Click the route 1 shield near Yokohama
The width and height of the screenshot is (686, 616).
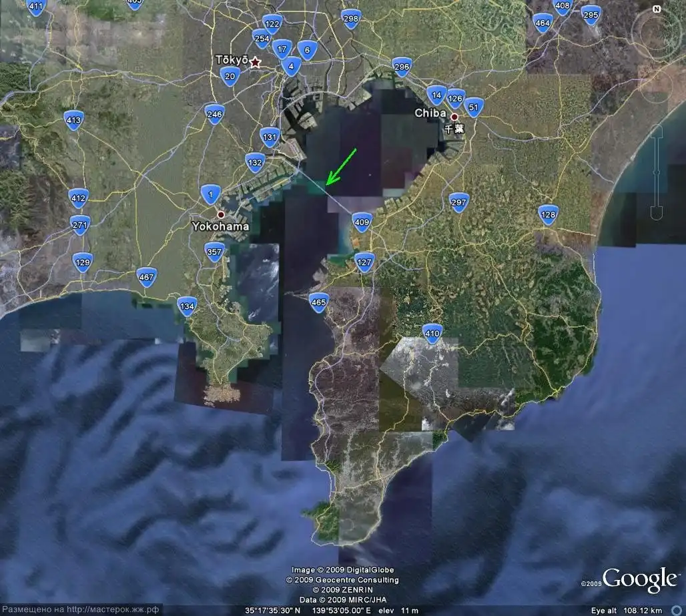click(x=211, y=195)
